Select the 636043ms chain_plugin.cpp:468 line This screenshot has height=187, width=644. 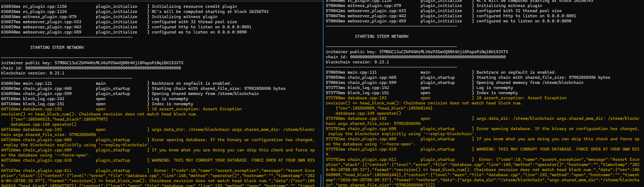click(143, 89)
